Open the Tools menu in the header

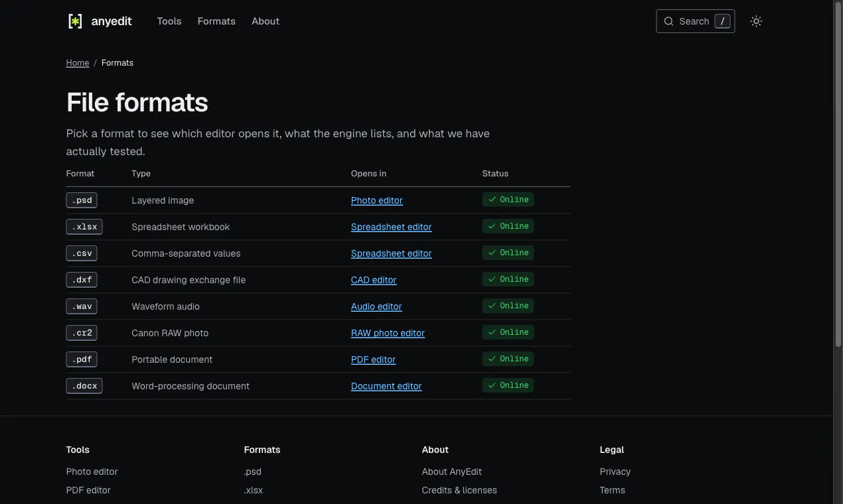pos(169,21)
